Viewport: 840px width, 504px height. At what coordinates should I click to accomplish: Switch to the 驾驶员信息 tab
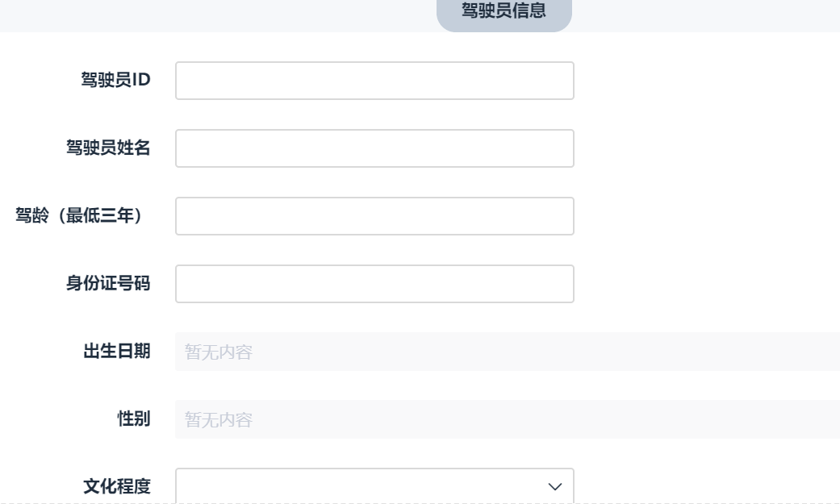(x=503, y=13)
